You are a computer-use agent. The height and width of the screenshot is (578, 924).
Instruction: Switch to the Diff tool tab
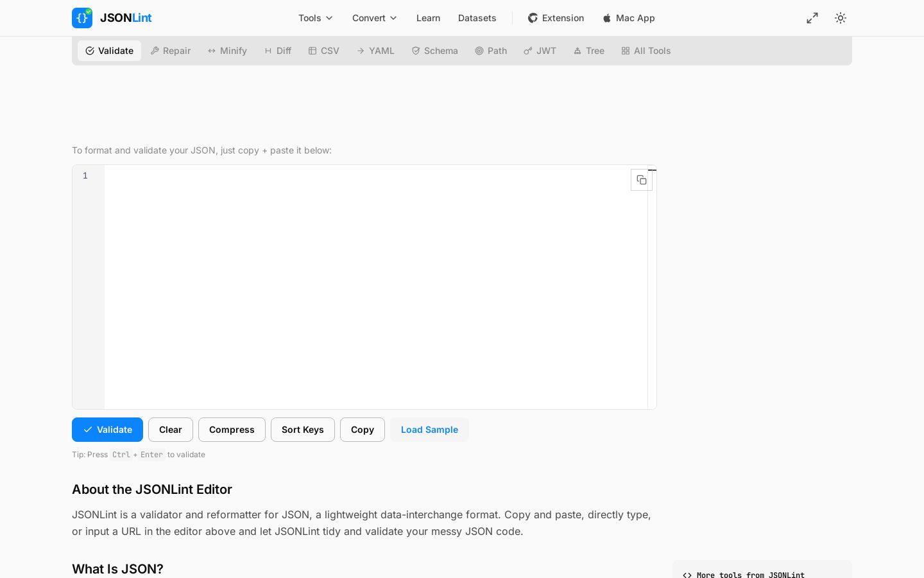pyautogui.click(x=278, y=51)
